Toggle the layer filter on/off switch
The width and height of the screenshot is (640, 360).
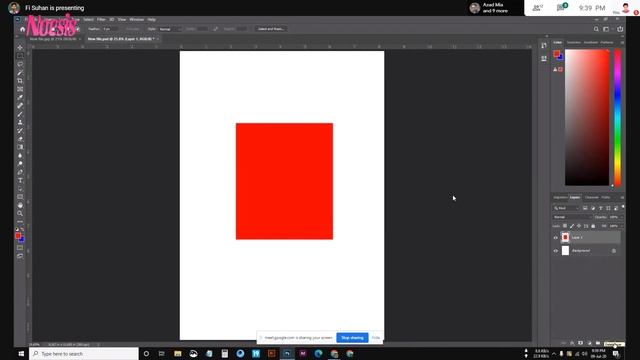tap(623, 207)
